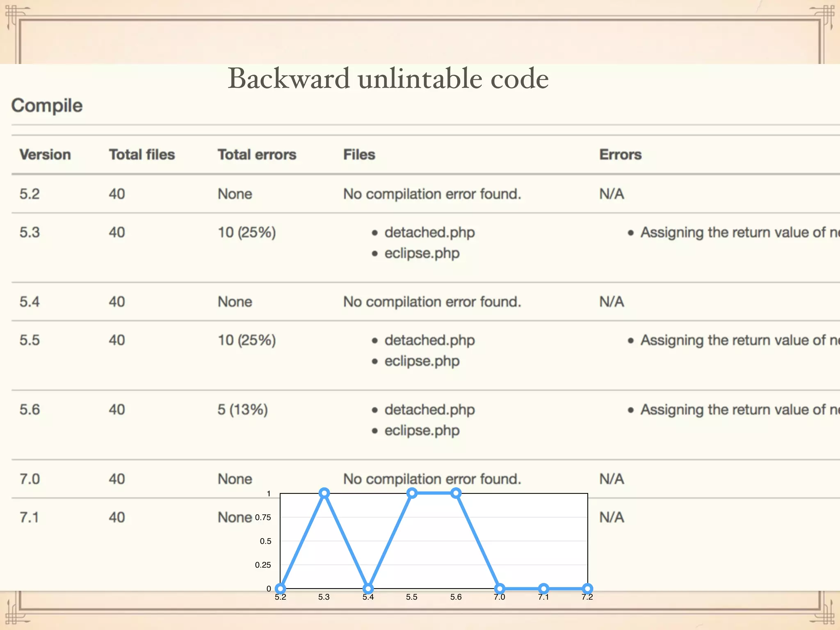Select the 'Compile' section heading
The width and height of the screenshot is (840, 630).
(x=47, y=106)
